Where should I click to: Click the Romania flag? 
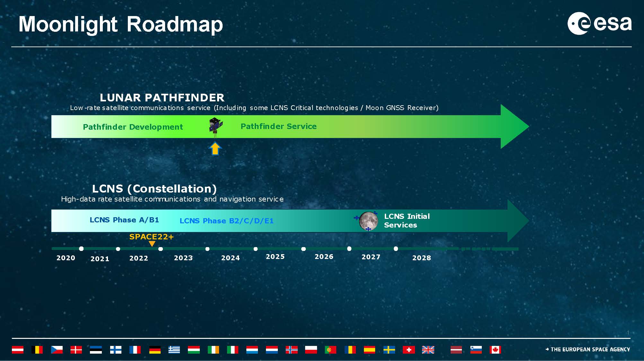coord(350,350)
